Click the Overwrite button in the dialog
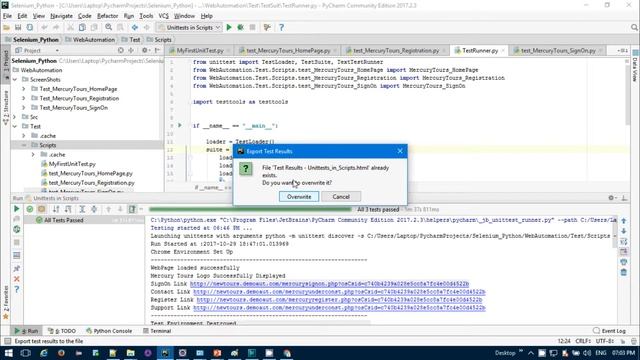Image resolution: width=640 pixels, height=360 pixels. coord(299,197)
